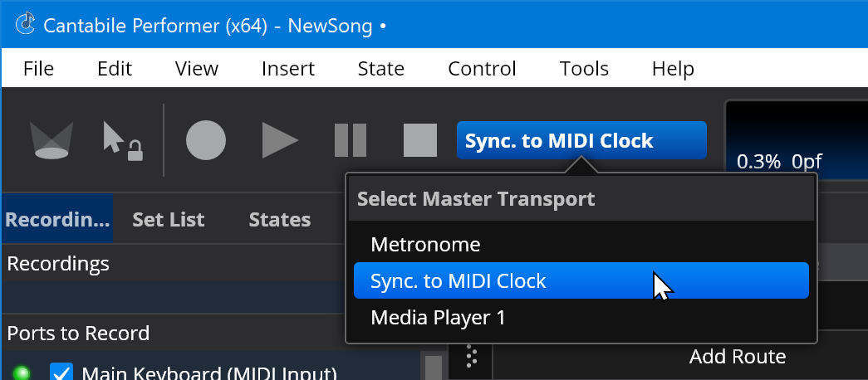Image resolution: width=868 pixels, height=380 pixels.
Task: Open the Insert menu
Action: (288, 69)
